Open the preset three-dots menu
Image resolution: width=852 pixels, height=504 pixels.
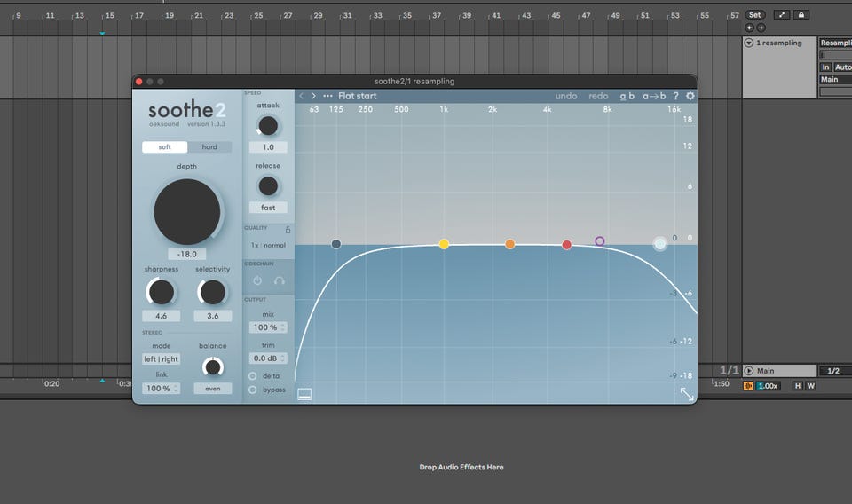click(x=327, y=96)
